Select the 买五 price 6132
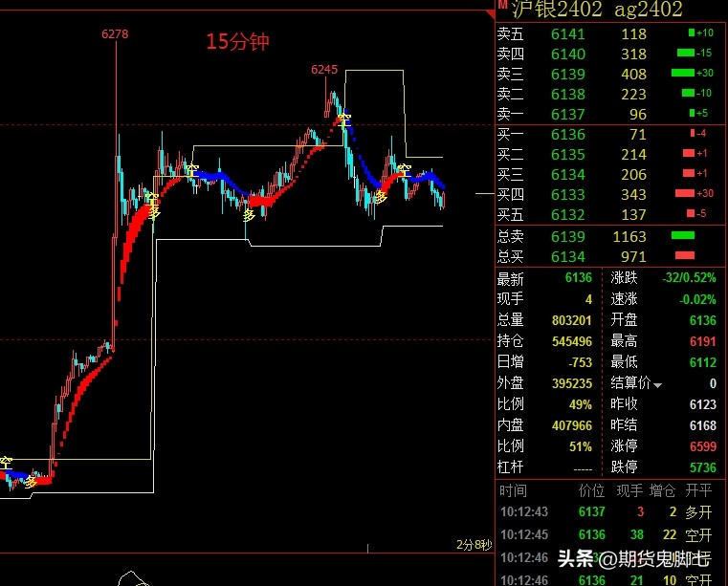The image size is (728, 586). (x=568, y=214)
